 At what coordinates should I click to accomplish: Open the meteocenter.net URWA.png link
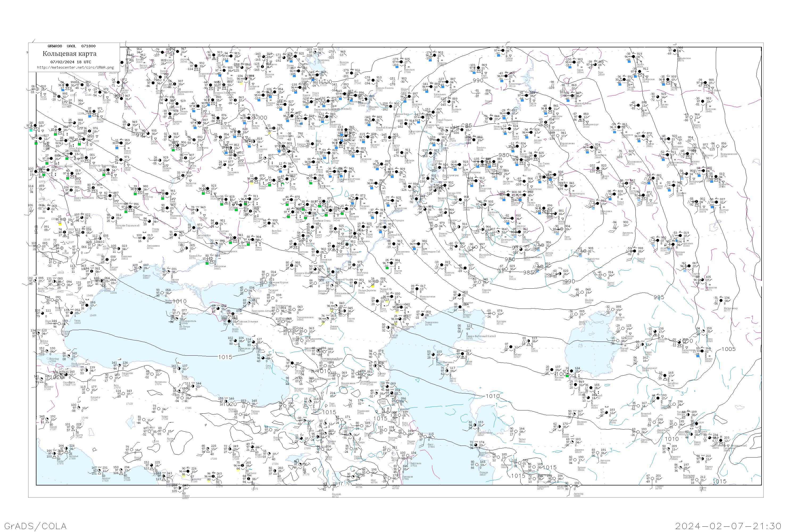(x=75, y=67)
